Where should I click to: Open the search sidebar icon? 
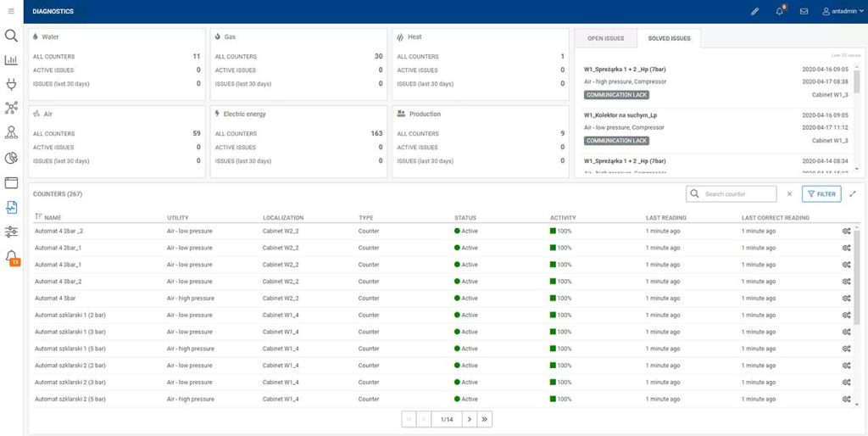[x=11, y=36]
